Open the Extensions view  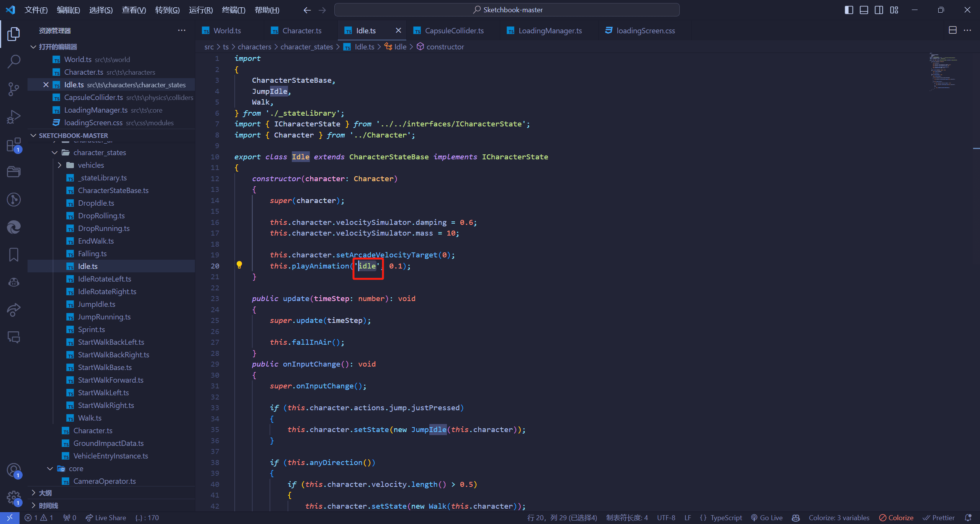pyautogui.click(x=14, y=145)
